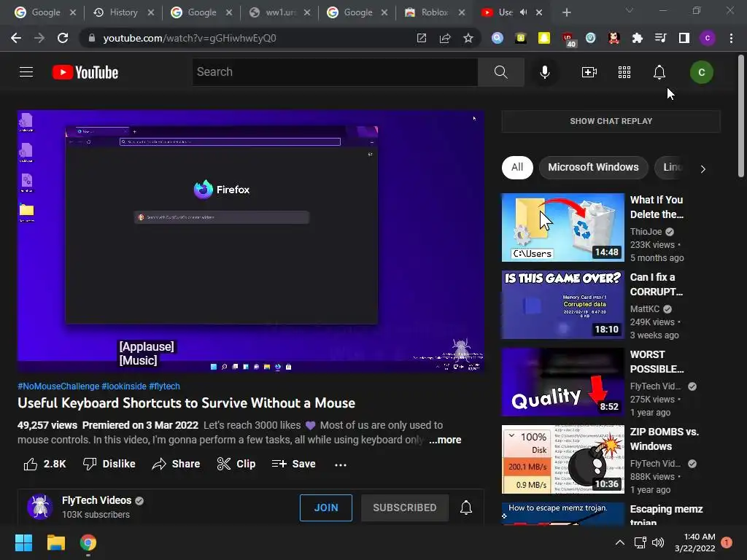Open the Extensions puzzle icon
The width and height of the screenshot is (747, 560).
[x=637, y=38]
